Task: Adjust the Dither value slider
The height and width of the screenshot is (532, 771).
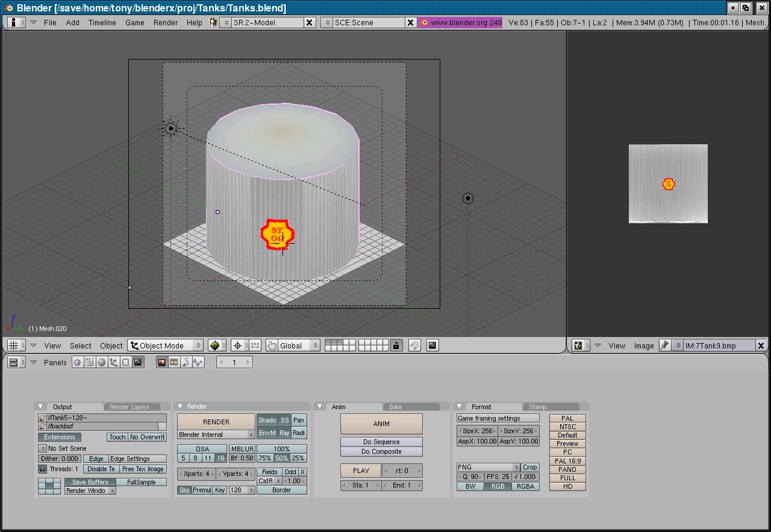Action: coord(60,459)
